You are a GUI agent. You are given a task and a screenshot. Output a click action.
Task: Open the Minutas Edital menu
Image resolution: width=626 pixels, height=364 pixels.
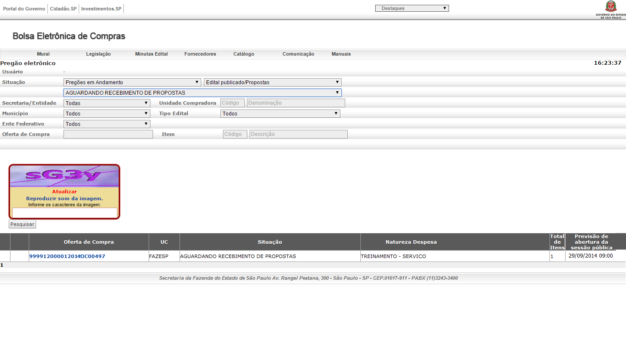[x=151, y=54]
